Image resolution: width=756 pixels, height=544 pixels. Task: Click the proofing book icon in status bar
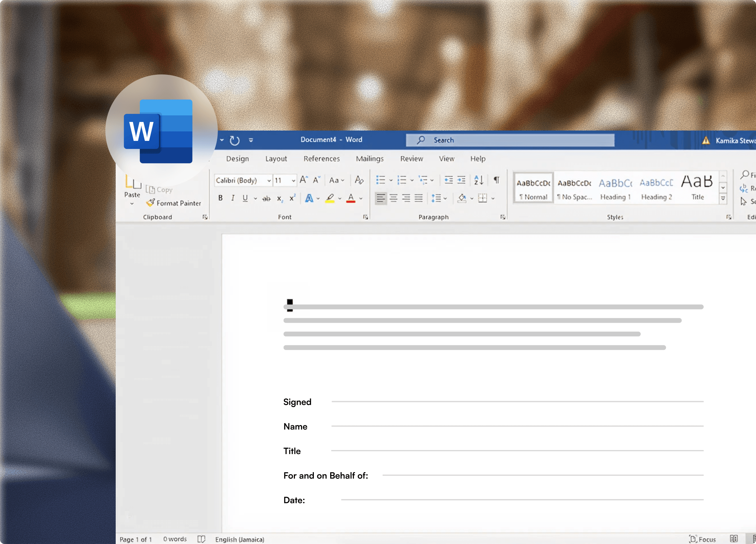point(201,539)
